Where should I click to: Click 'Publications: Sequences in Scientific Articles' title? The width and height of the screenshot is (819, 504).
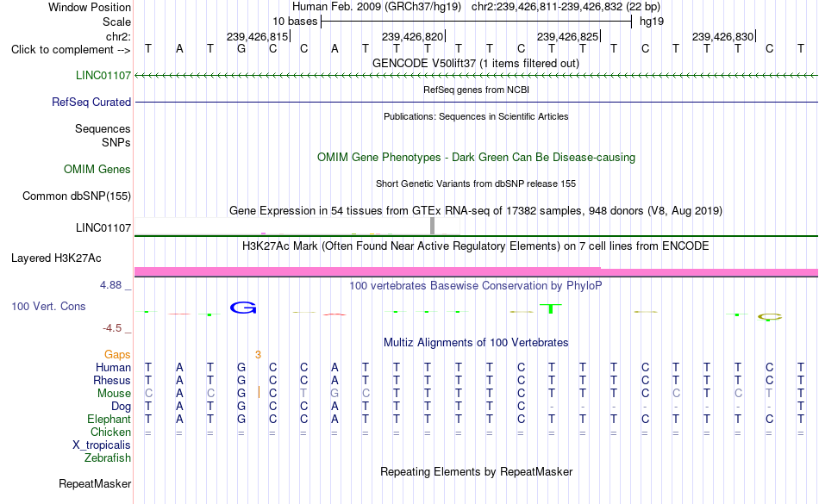[476, 116]
